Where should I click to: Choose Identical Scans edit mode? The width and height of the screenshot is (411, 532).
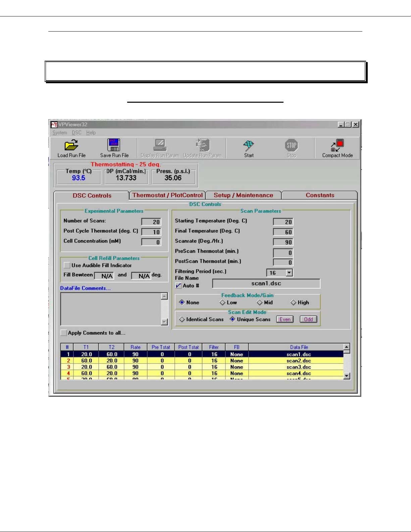click(x=182, y=319)
